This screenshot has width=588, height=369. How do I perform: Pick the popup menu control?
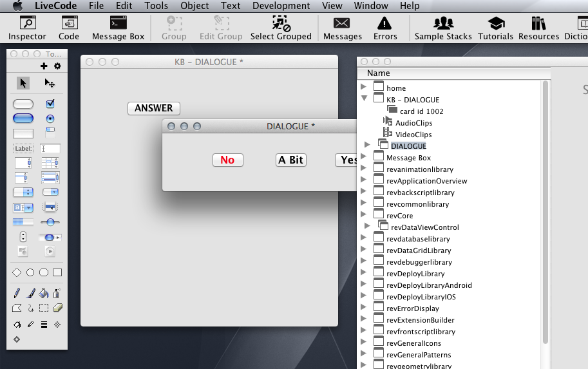pyautogui.click(x=50, y=207)
